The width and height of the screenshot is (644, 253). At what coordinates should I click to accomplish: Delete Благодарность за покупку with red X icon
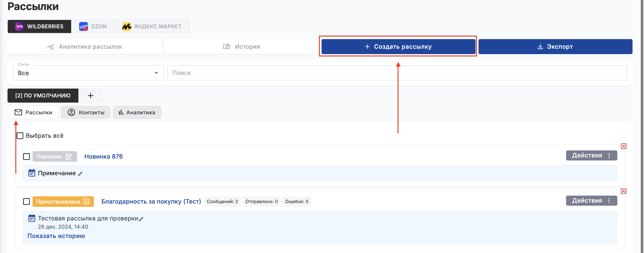coord(623,191)
